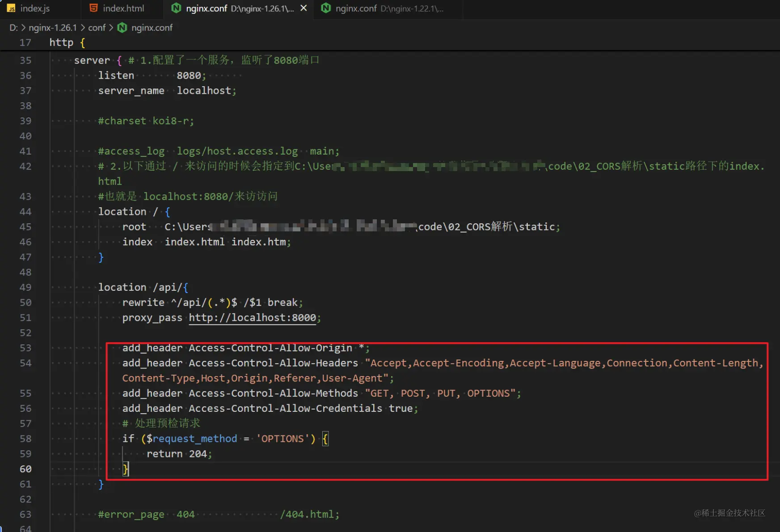The image size is (780, 532).
Task: Click the nginx.conf breadcrumb file name
Action: [152, 28]
